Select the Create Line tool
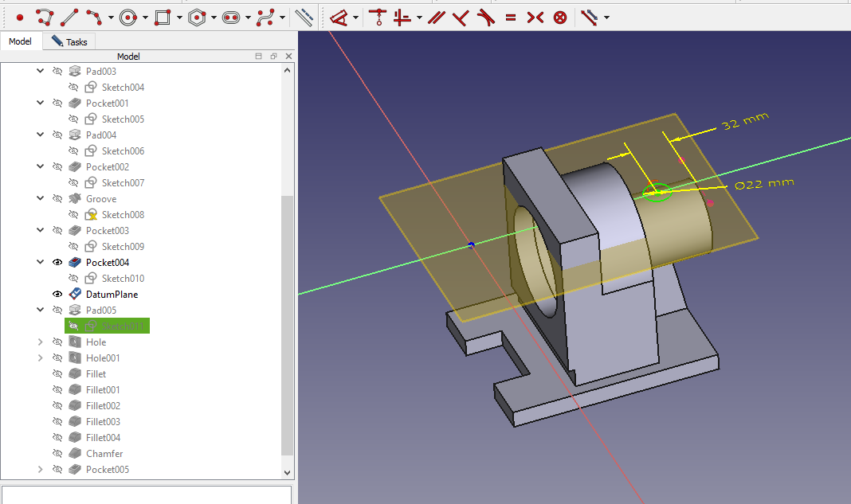 [x=70, y=17]
